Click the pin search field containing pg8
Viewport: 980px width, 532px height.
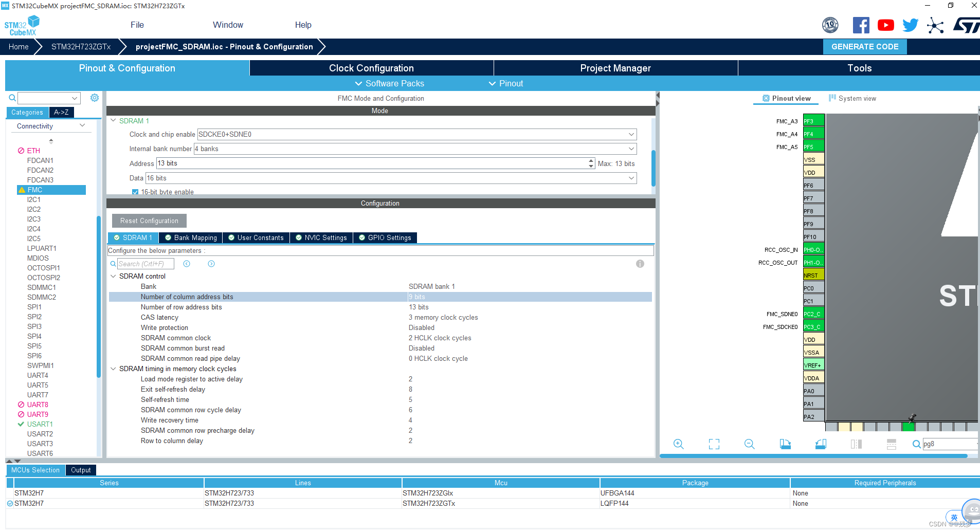tap(950, 444)
